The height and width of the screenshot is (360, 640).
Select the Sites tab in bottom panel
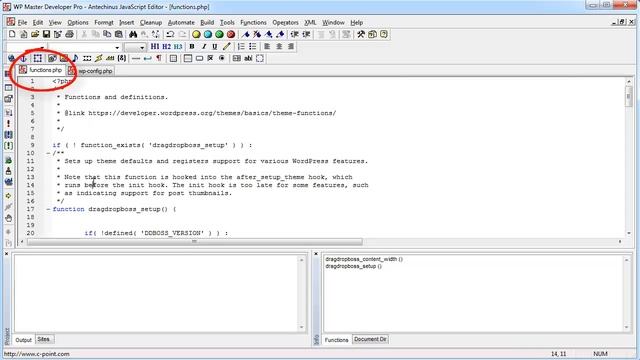(44, 339)
